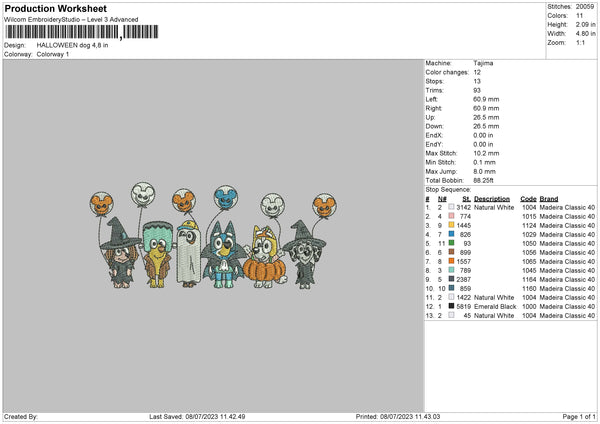The image size is (600, 424).
Task: Choose the dark slate swatch, code 1164
Action: pyautogui.click(x=452, y=279)
